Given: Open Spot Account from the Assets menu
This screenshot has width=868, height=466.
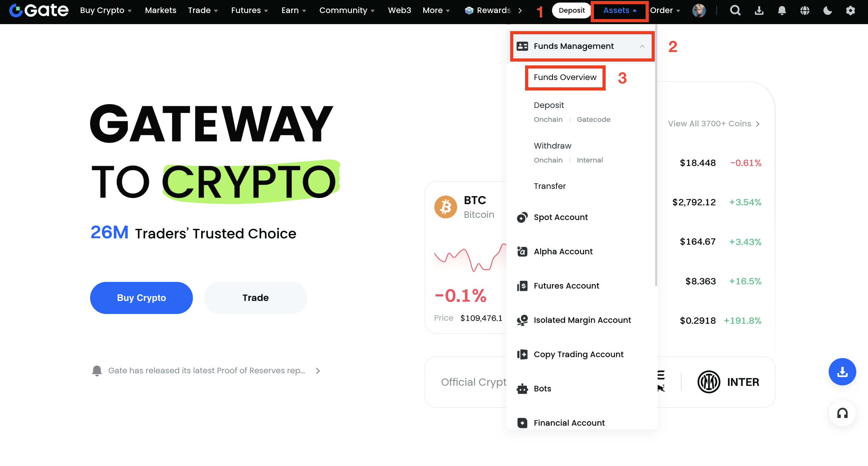Looking at the screenshot, I should (560, 217).
